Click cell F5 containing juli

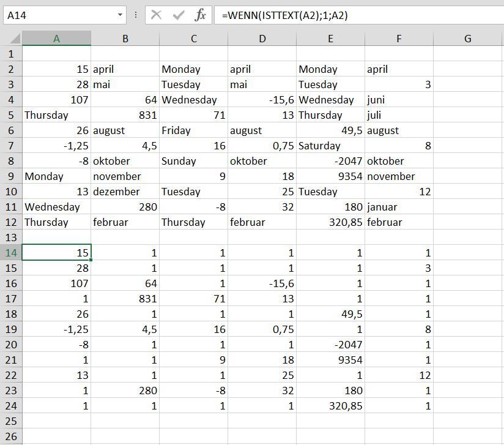click(399, 115)
